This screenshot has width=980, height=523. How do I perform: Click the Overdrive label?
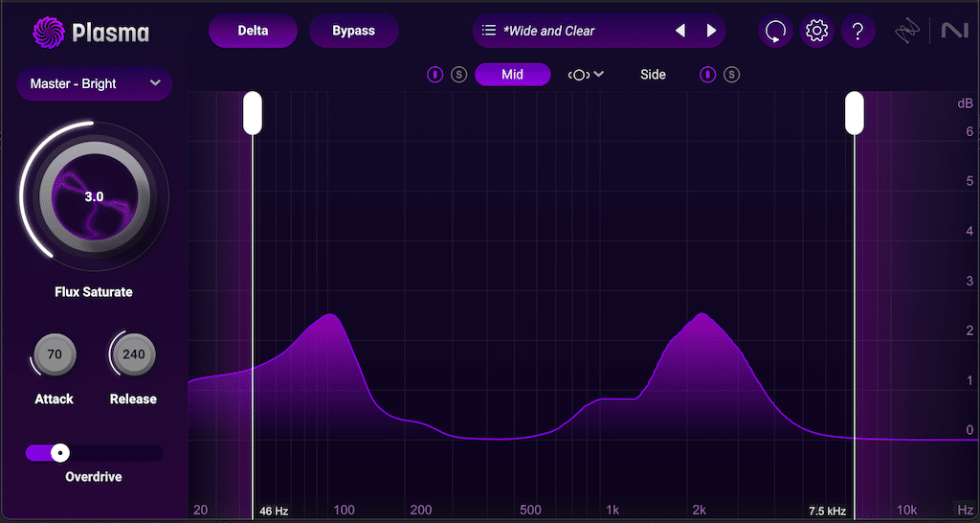coord(94,477)
